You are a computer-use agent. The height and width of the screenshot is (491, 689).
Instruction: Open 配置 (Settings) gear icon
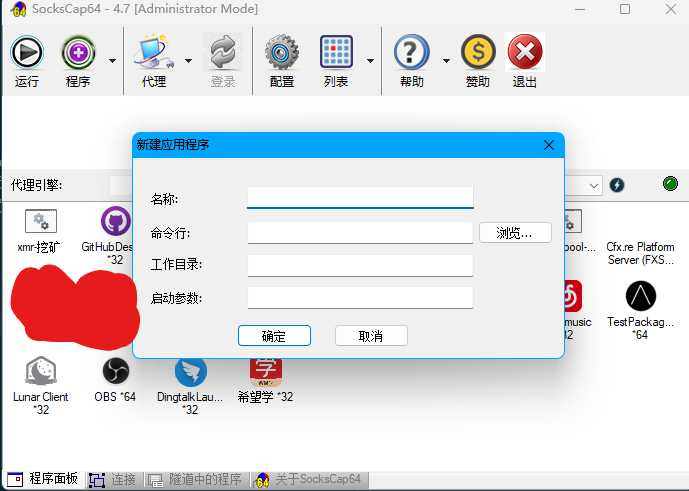coord(282,53)
